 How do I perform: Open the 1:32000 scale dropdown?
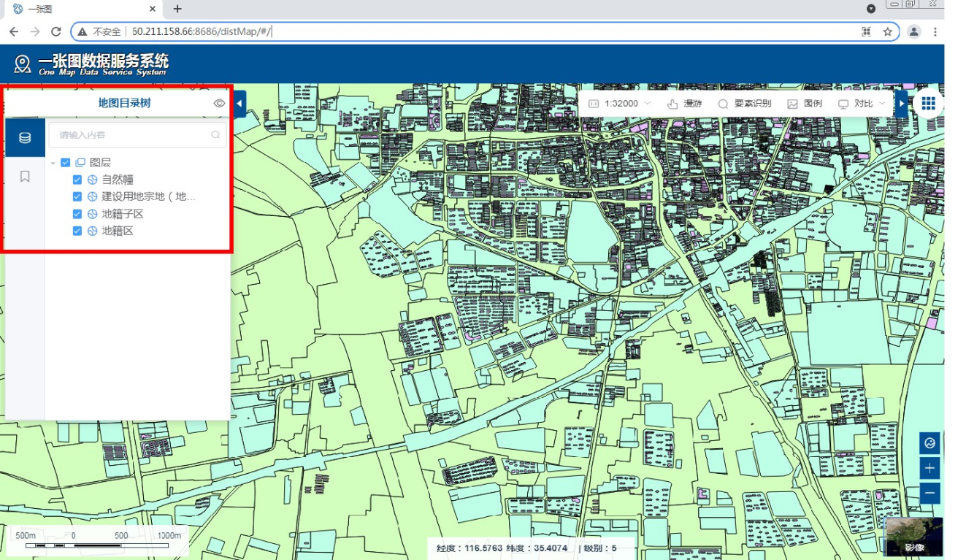click(620, 104)
